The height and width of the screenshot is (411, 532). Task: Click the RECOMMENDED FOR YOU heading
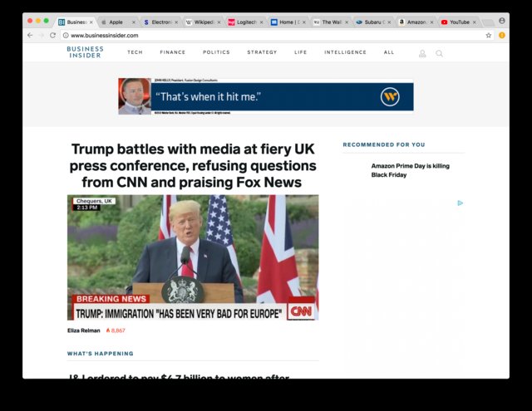[x=384, y=144]
